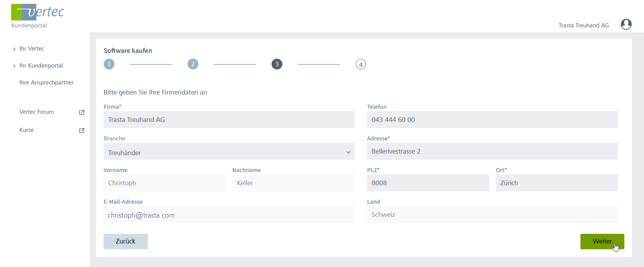The image size is (644, 267).
Task: Focus the Telefon input field
Action: pos(492,120)
